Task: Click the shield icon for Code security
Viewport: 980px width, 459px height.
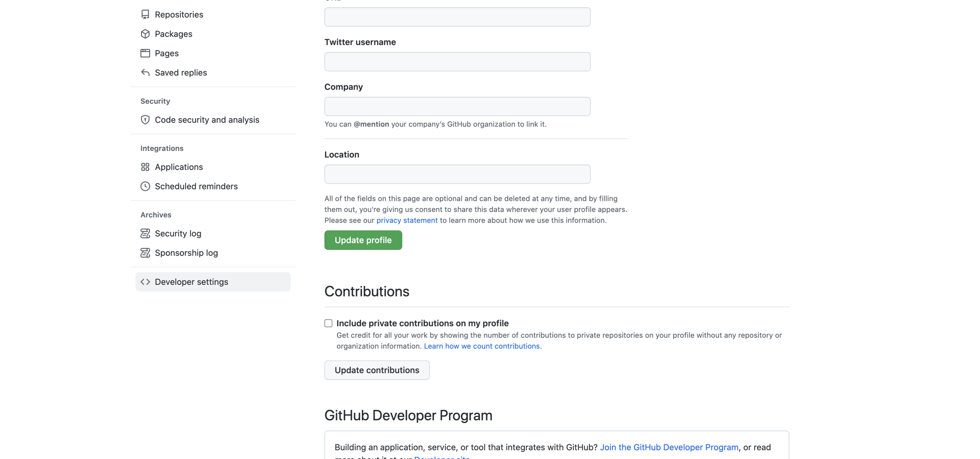Action: click(x=145, y=120)
